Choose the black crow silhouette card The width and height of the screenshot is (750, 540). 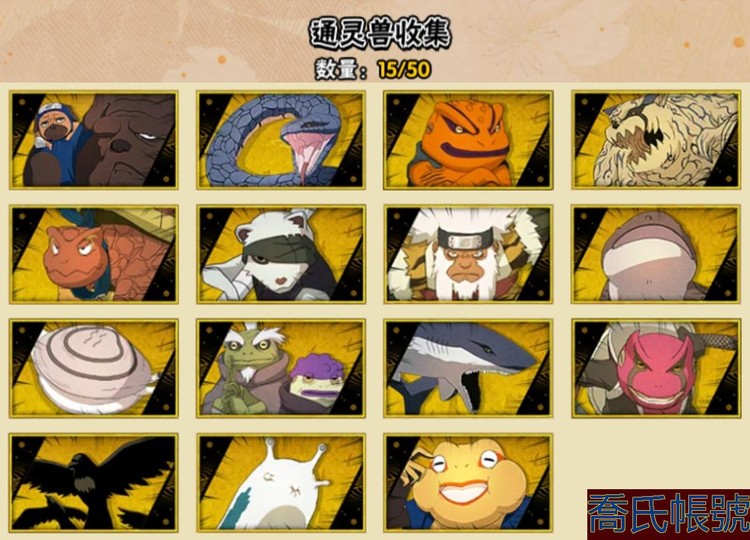coord(94,483)
